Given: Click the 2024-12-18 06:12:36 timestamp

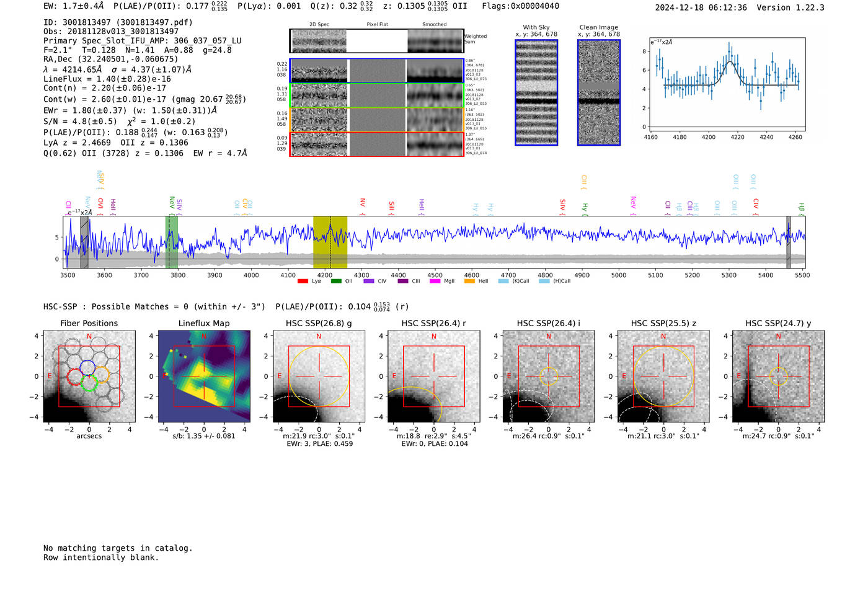Looking at the screenshot, I should click(701, 7).
